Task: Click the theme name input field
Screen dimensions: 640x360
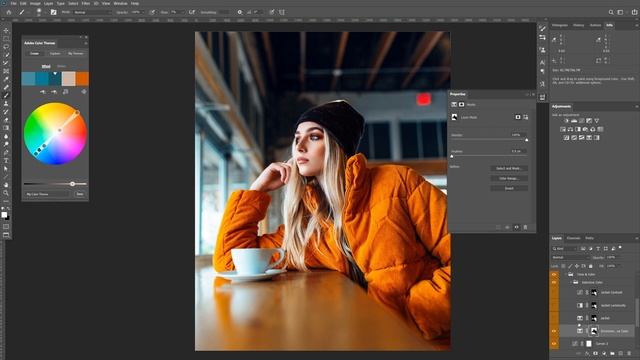Action: click(x=48, y=194)
